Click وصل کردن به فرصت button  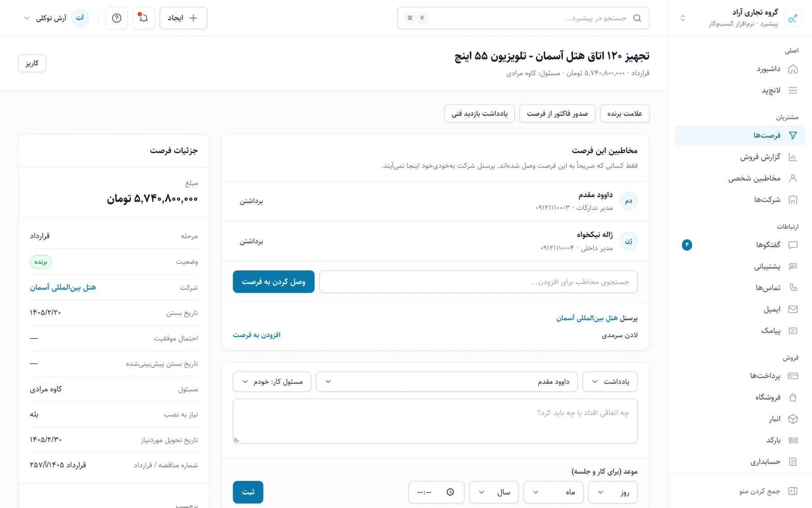[274, 282]
